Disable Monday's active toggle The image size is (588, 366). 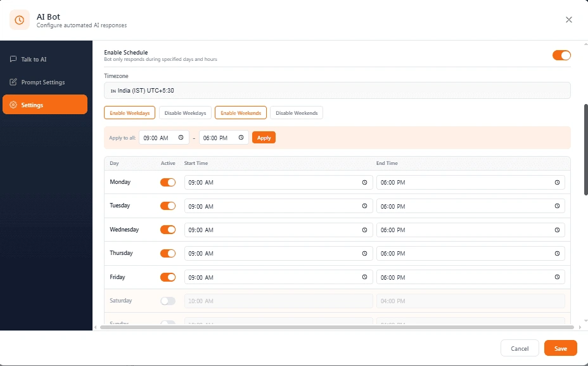tap(168, 182)
